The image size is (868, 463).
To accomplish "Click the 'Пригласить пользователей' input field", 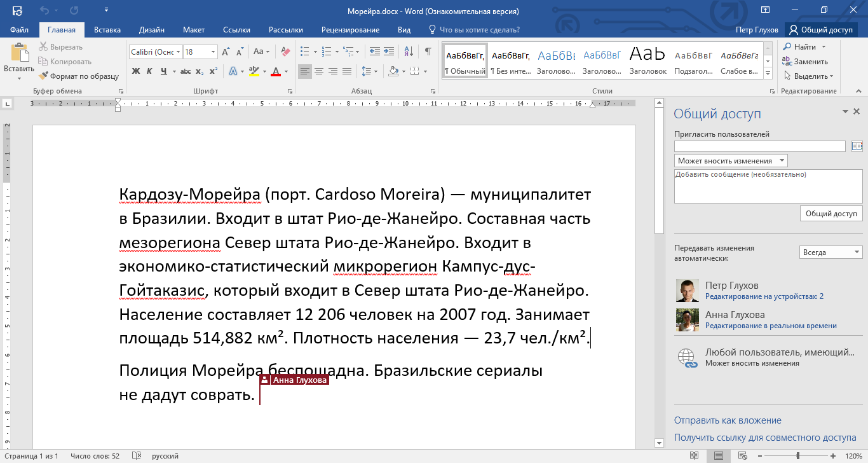I will 759,146.
